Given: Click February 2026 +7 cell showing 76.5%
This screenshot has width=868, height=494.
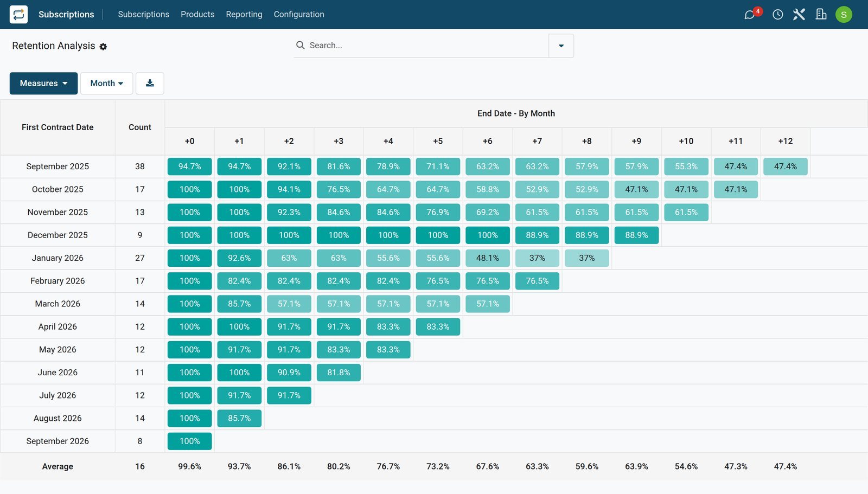Looking at the screenshot, I should click(537, 281).
